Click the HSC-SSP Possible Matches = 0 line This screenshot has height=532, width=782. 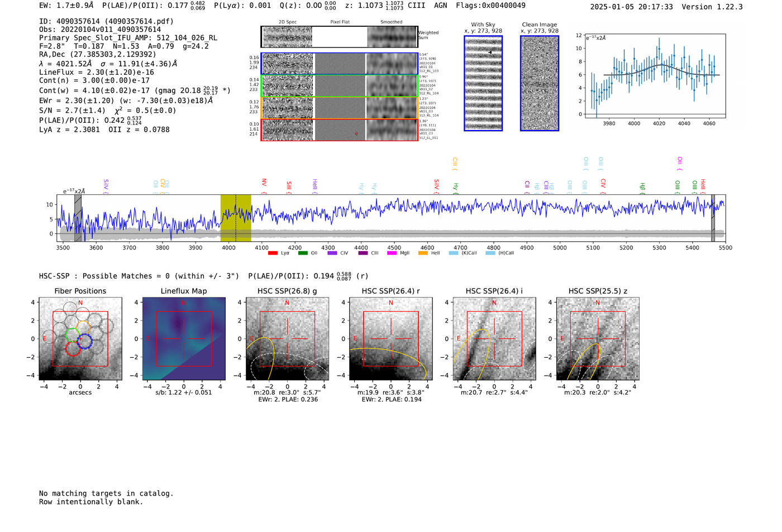(139, 276)
